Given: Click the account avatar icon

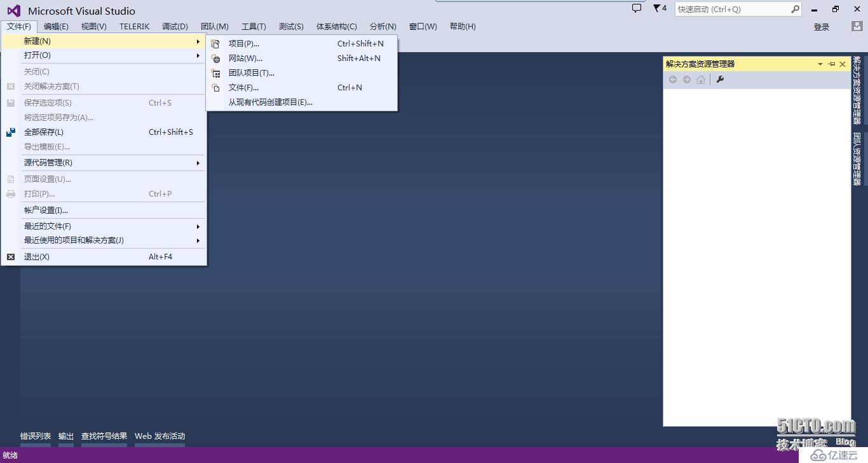Looking at the screenshot, I should click(857, 26).
